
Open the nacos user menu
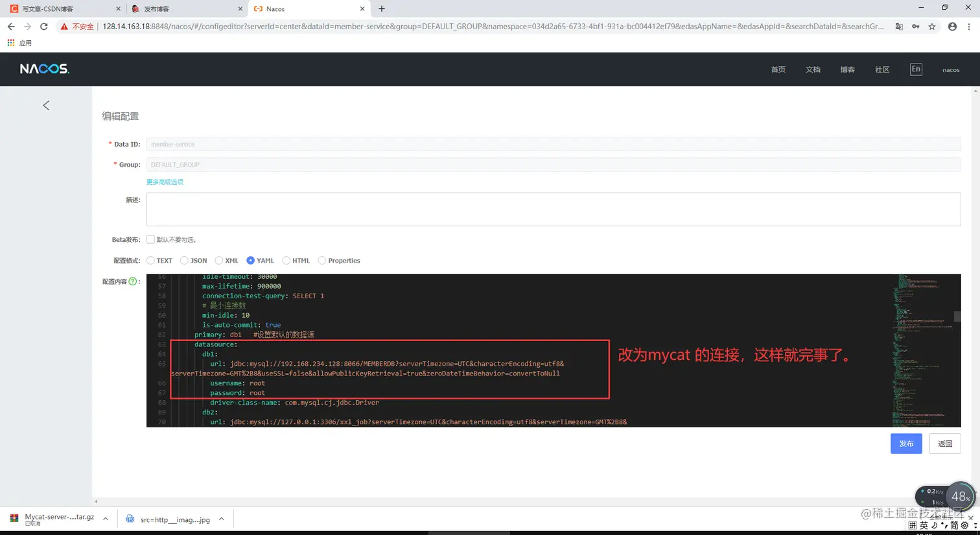pyautogui.click(x=951, y=69)
